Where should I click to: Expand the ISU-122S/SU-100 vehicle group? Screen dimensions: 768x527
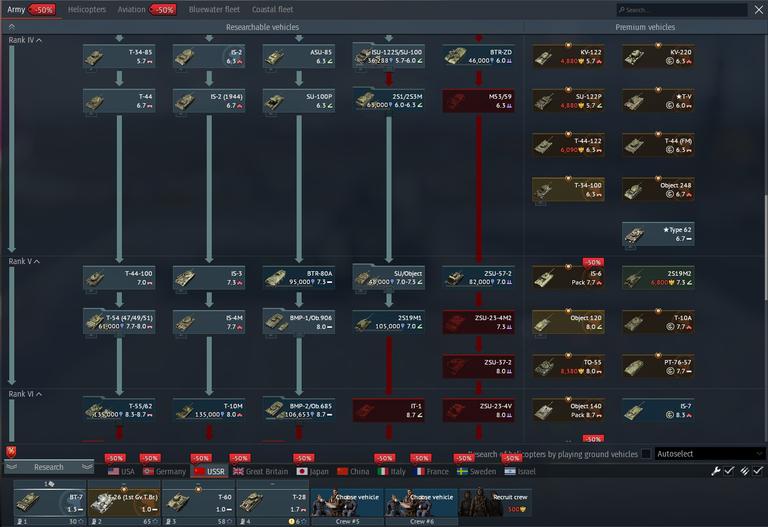[388, 56]
